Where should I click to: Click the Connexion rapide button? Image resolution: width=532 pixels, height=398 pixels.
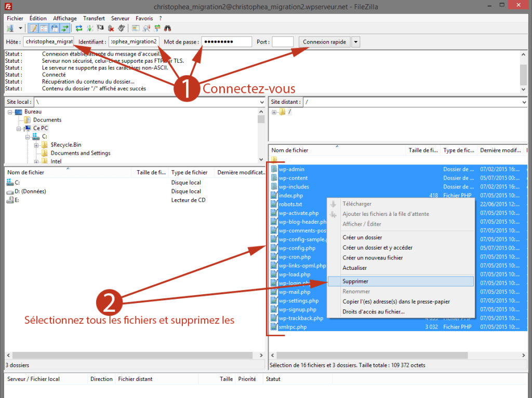[324, 42]
